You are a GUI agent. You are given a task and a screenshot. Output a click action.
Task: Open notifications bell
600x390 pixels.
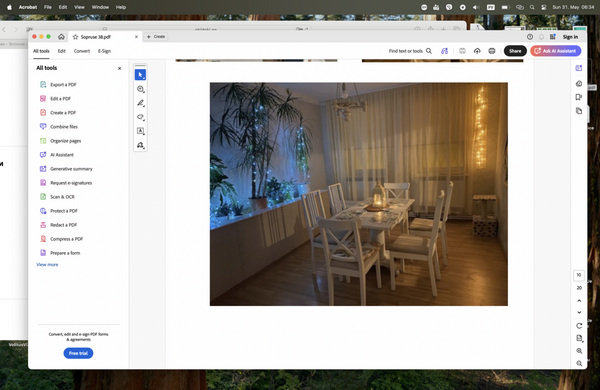coord(541,37)
